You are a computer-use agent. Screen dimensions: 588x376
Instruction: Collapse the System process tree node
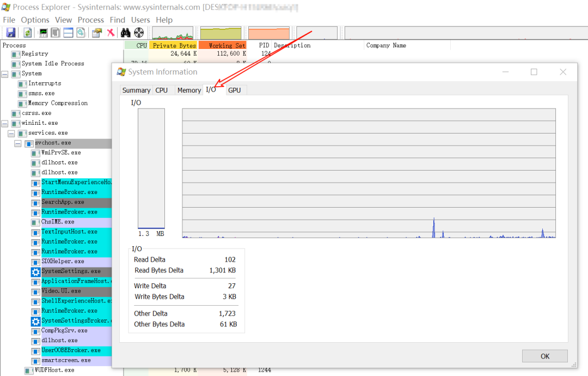5,74
